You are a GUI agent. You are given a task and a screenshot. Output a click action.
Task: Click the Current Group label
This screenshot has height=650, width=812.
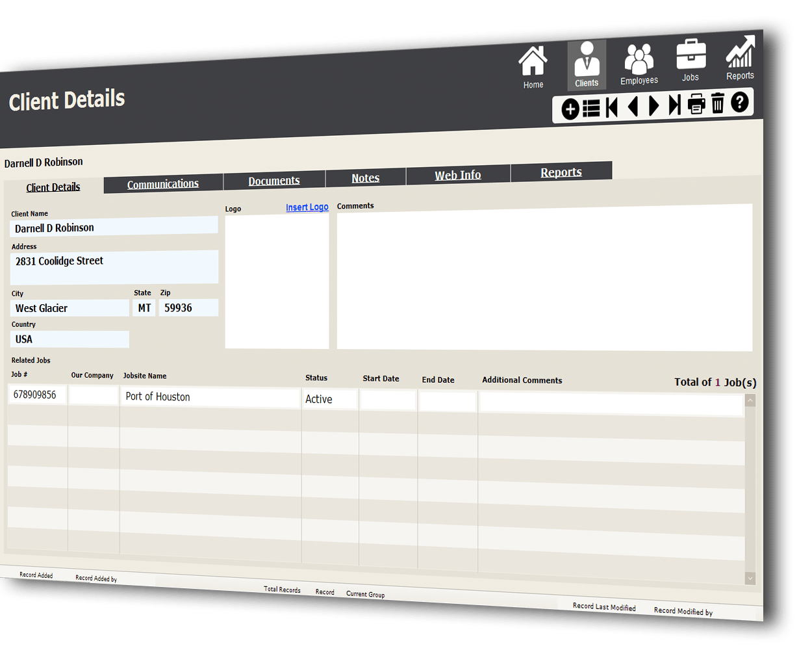(x=365, y=594)
